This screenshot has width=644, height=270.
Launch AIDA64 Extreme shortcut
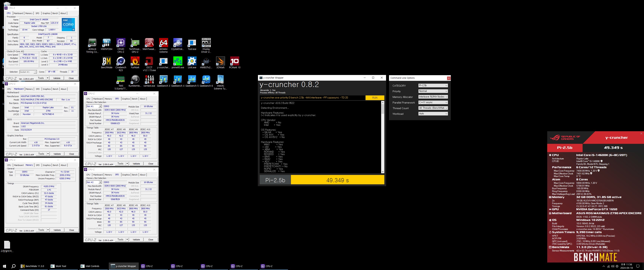163,46
